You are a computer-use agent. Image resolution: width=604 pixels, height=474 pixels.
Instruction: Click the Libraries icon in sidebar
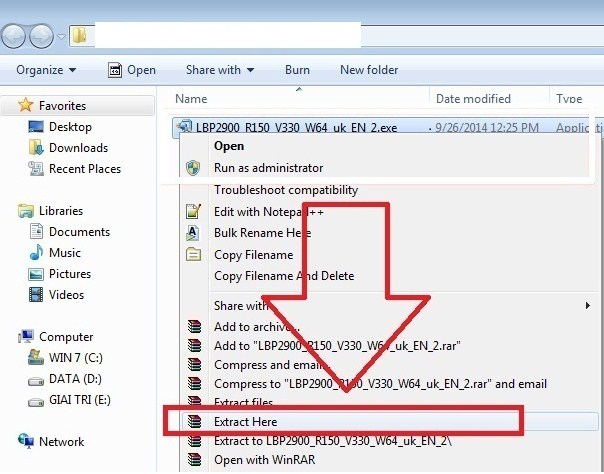[26, 211]
